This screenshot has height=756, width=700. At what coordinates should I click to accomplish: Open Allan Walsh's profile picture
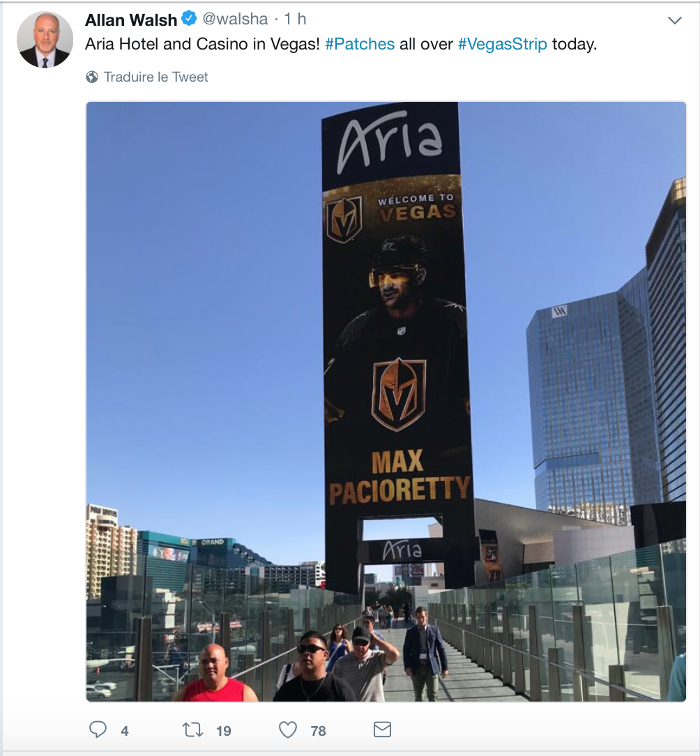(45, 40)
